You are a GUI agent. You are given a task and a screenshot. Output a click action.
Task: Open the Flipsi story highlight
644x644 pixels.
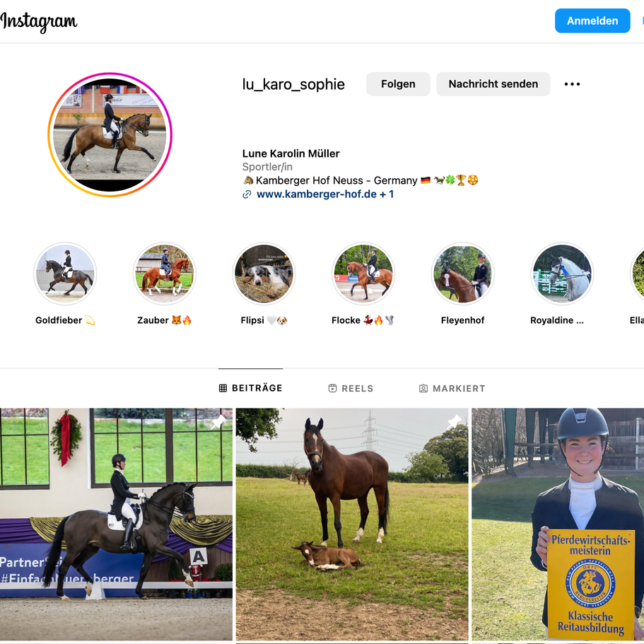point(264,274)
